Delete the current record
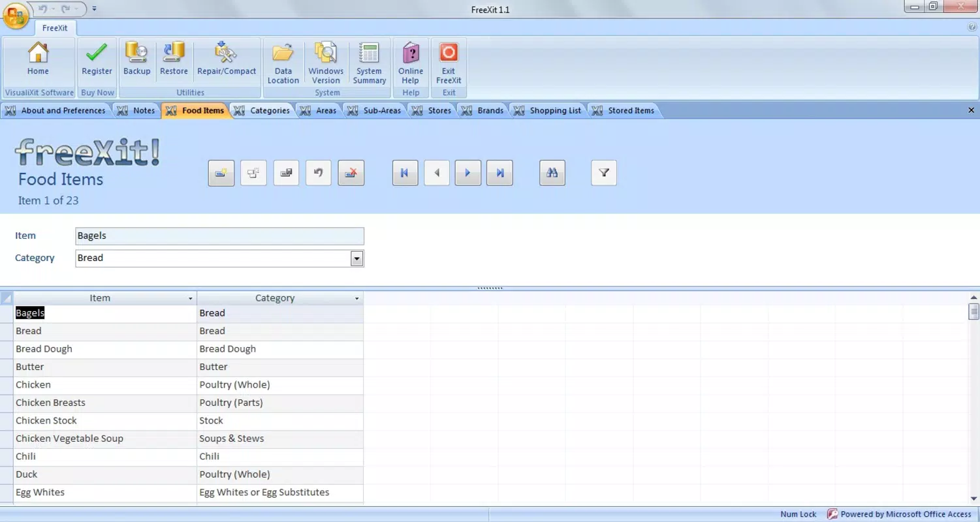Viewport: 980px width, 522px height. (x=351, y=173)
